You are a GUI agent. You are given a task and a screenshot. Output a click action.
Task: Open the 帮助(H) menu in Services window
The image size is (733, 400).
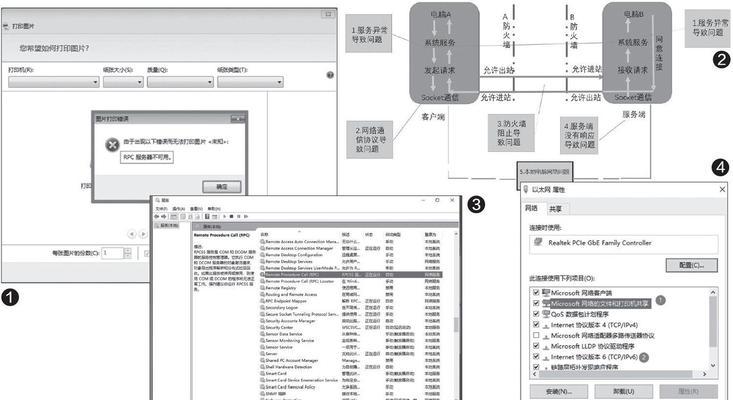[214, 208]
